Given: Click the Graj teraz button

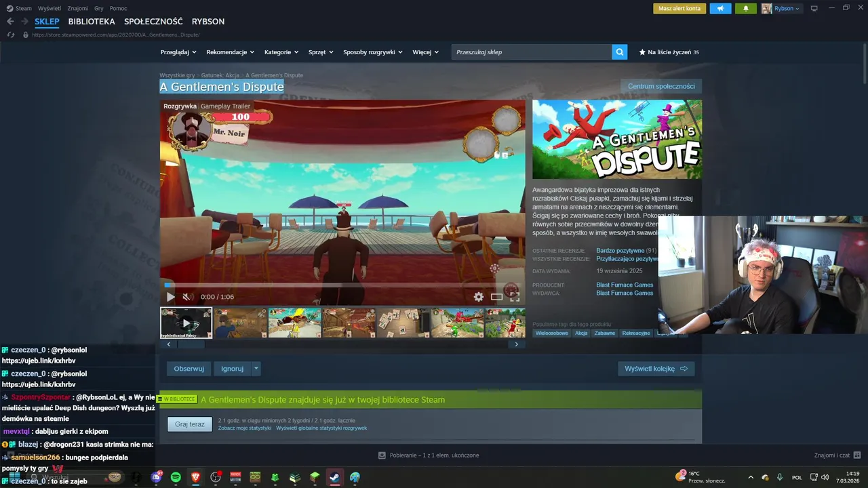Looking at the screenshot, I should pyautogui.click(x=190, y=424).
